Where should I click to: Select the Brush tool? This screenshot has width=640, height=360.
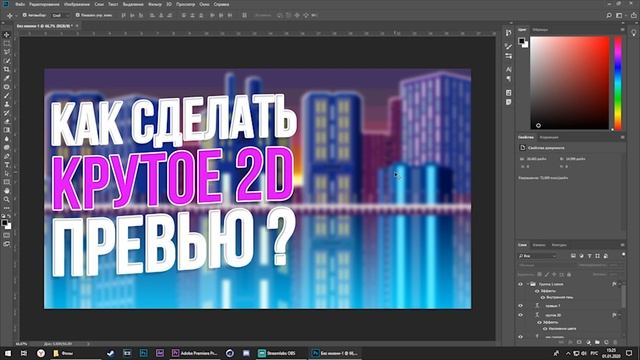pyautogui.click(x=7, y=96)
